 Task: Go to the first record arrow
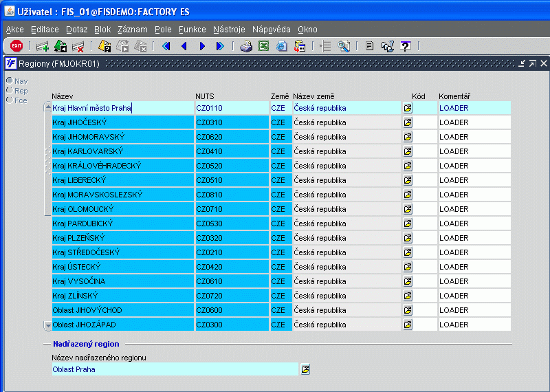166,46
